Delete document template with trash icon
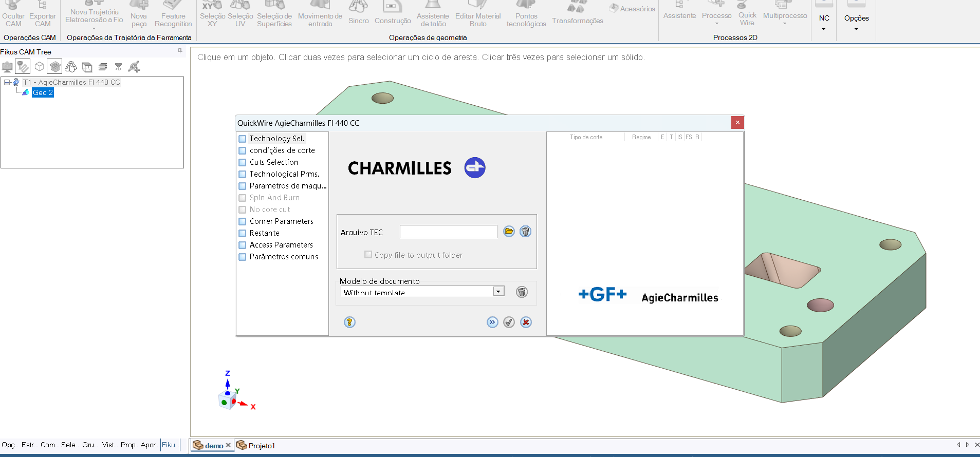This screenshot has height=457, width=980. (522, 292)
